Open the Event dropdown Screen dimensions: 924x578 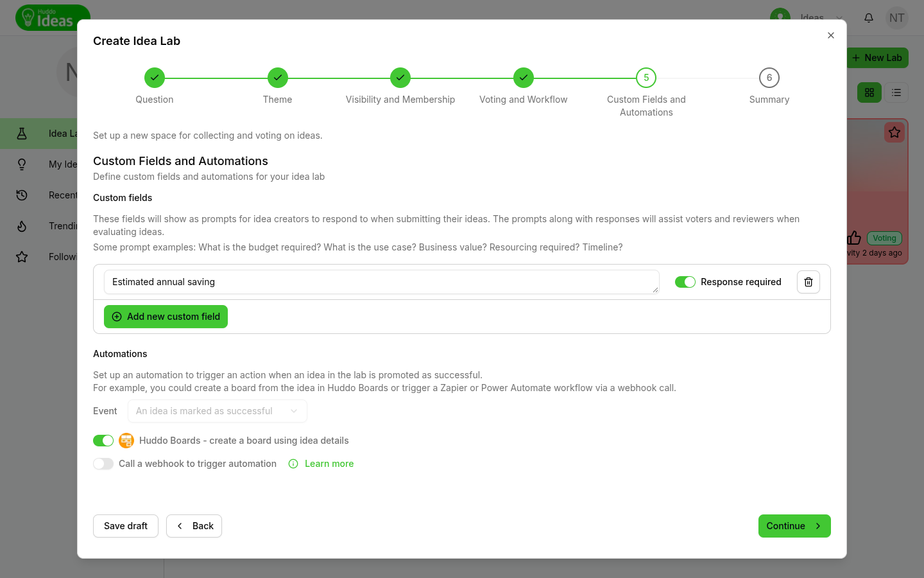[x=218, y=411]
